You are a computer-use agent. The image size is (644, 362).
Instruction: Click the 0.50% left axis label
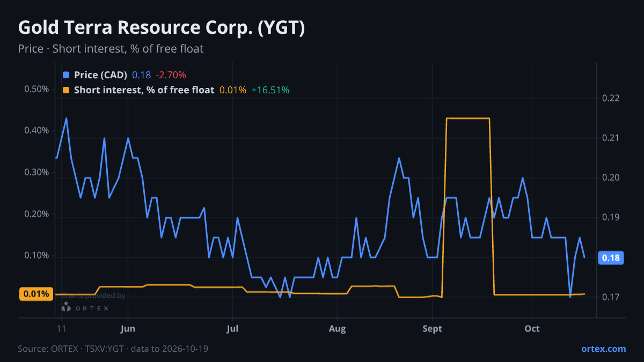click(36, 88)
